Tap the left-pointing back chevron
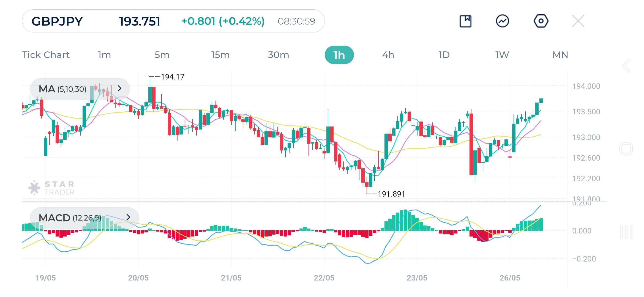Screen dimensions: 644x297 click(626, 66)
